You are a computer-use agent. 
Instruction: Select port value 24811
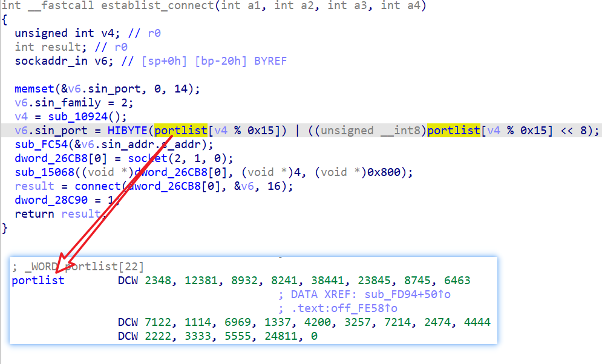(x=281, y=336)
